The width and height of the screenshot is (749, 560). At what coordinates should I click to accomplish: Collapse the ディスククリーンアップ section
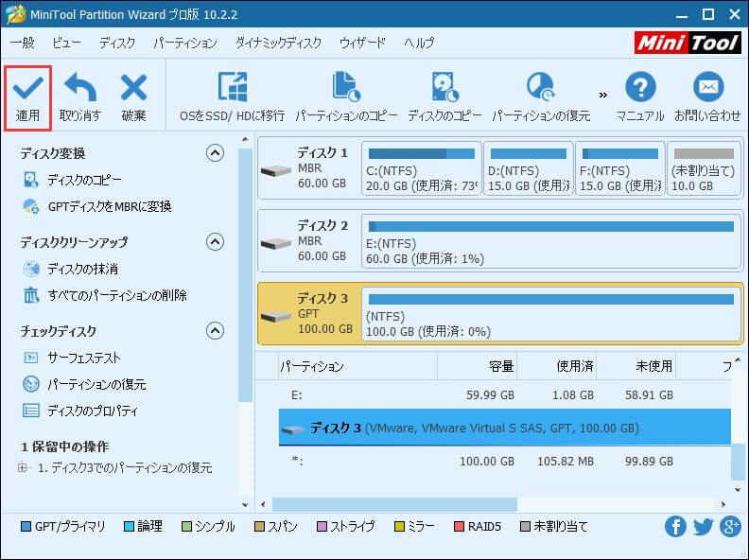point(215,242)
